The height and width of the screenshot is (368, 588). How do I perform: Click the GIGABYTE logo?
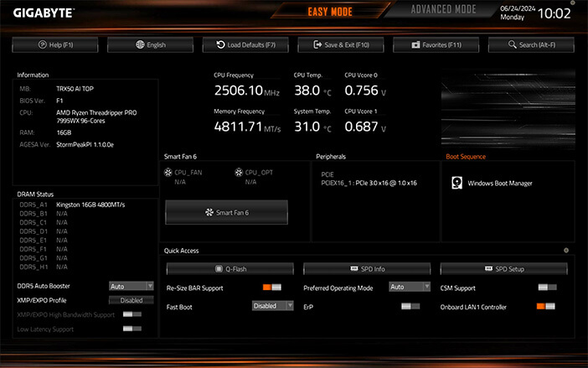pos(44,13)
